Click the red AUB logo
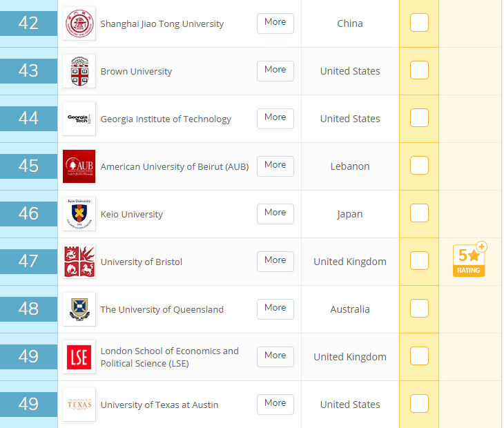 (79, 166)
